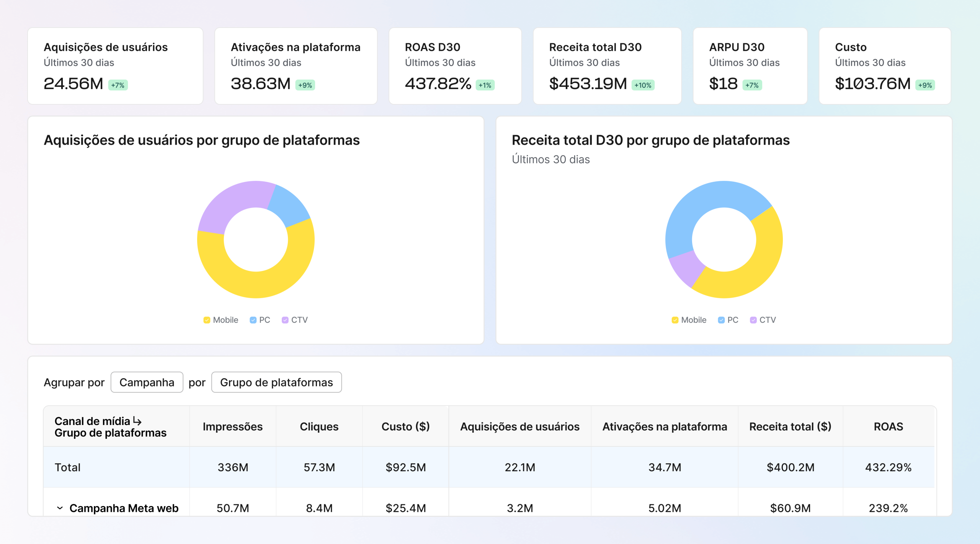Sort by the Impressões column header
The width and height of the screenshot is (980, 544).
pos(232,426)
